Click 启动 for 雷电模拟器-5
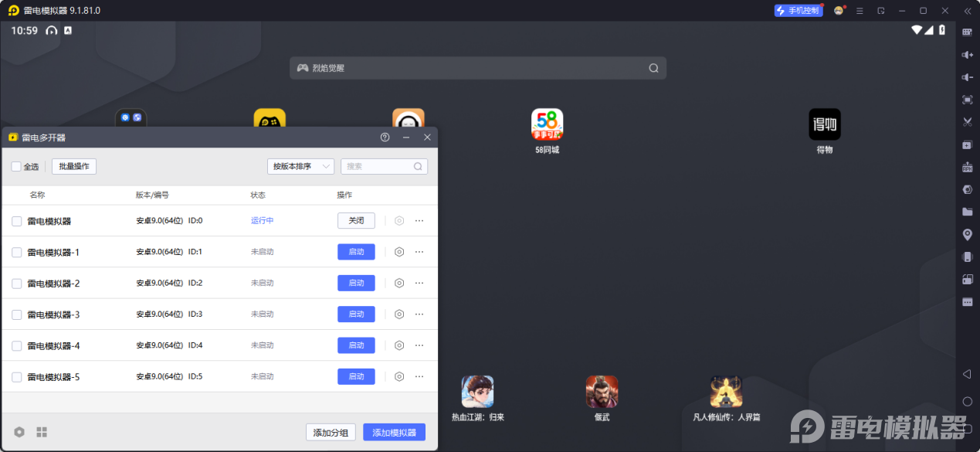 (356, 376)
